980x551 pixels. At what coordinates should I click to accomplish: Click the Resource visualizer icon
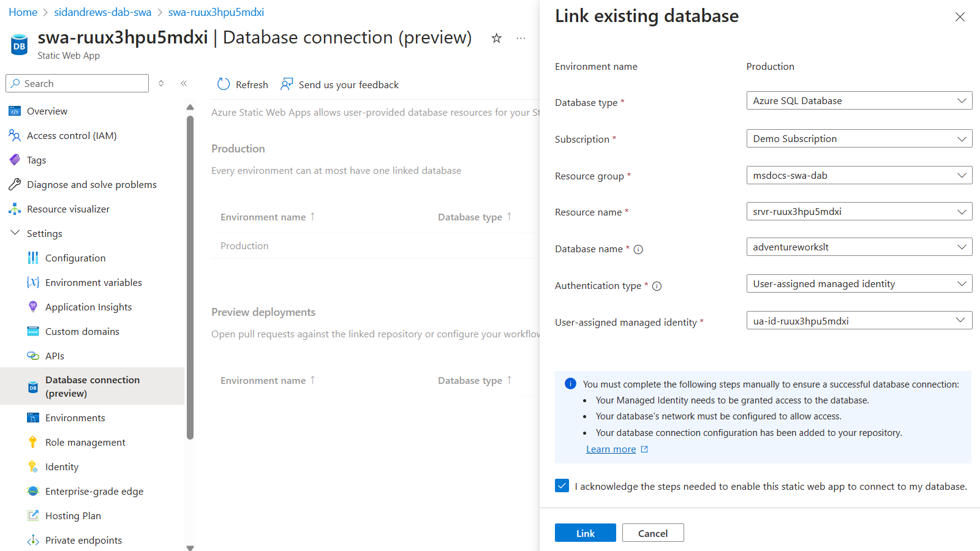tap(15, 209)
